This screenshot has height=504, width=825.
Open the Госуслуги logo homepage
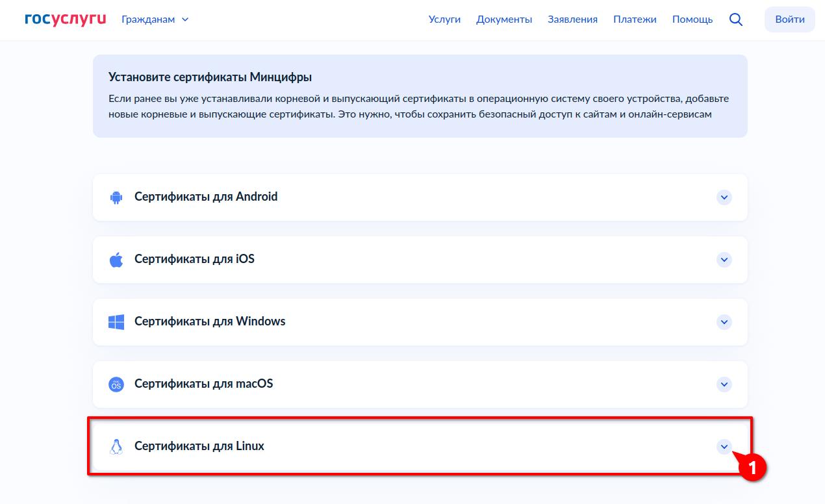pos(65,19)
